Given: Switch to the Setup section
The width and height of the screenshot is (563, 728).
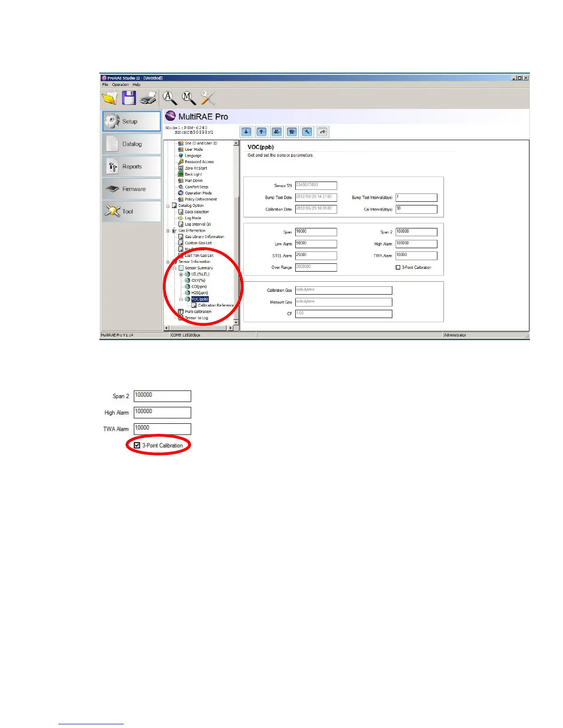Looking at the screenshot, I should (x=132, y=121).
